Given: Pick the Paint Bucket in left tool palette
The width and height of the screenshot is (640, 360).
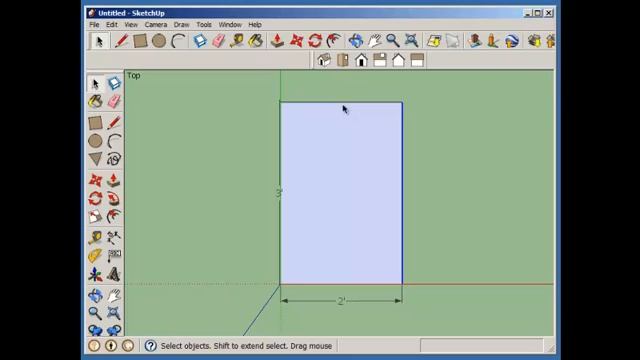Looking at the screenshot, I should [96, 102].
